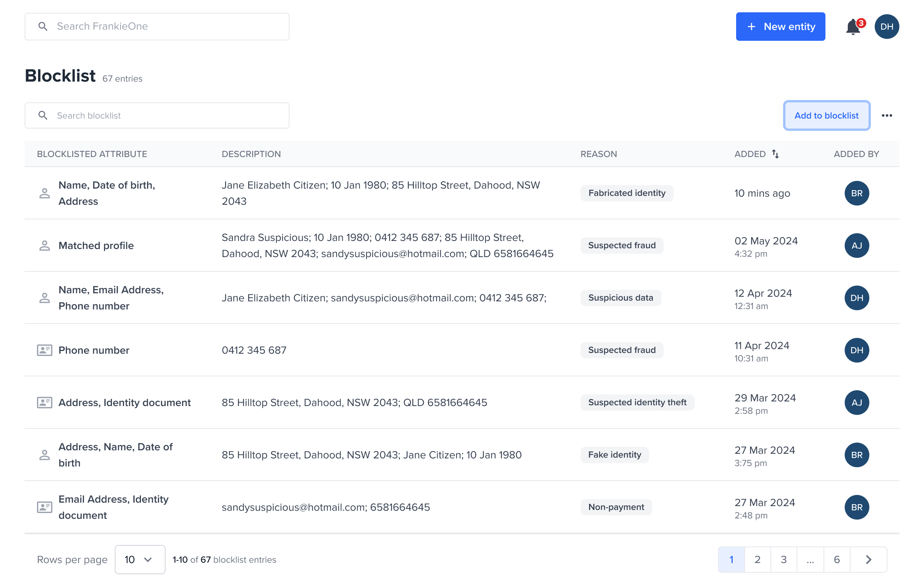The height and width of the screenshot is (585, 924).
Task: Click the next page chevron arrow
Action: coord(868,560)
